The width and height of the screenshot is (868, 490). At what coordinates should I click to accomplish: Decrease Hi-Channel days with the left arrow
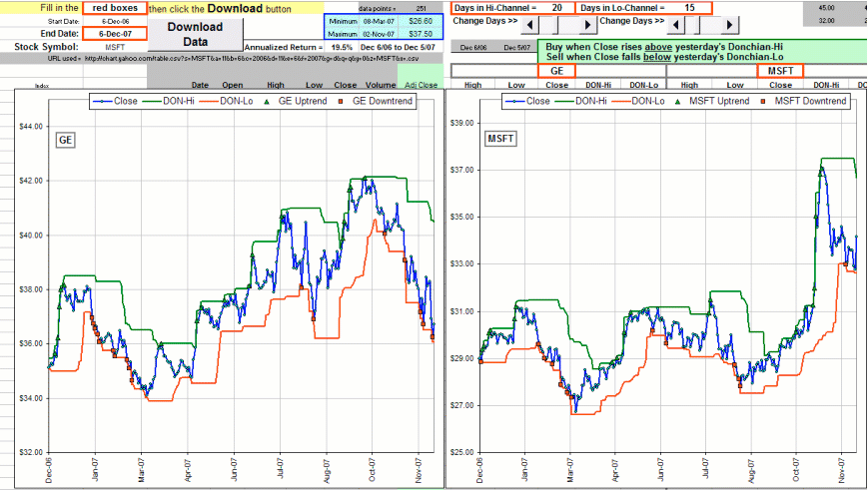tap(529, 24)
